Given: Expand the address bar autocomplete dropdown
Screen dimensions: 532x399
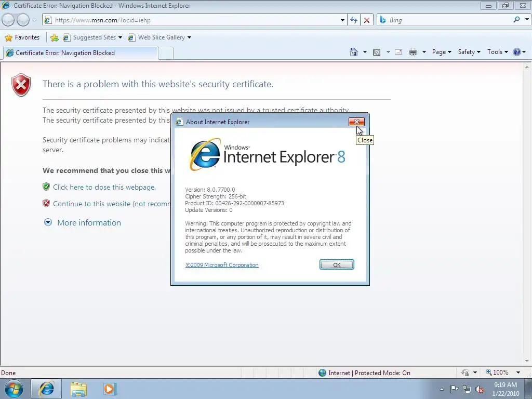Looking at the screenshot, I should click(x=342, y=20).
